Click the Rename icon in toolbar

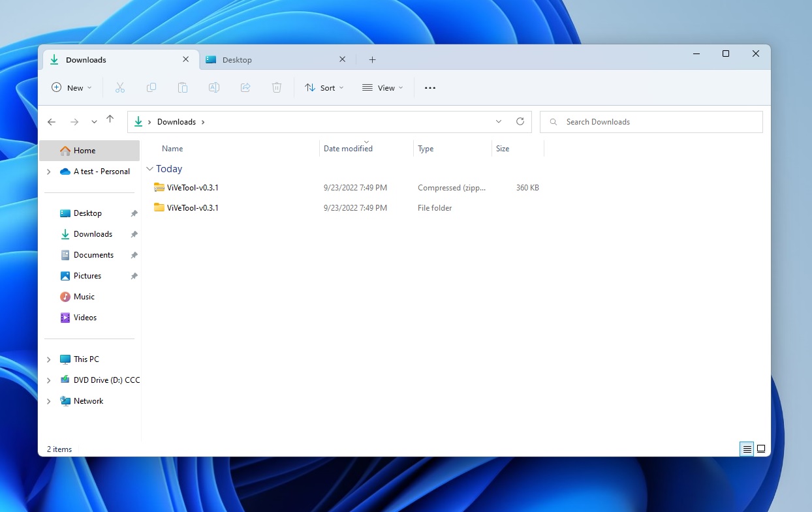[x=214, y=87]
